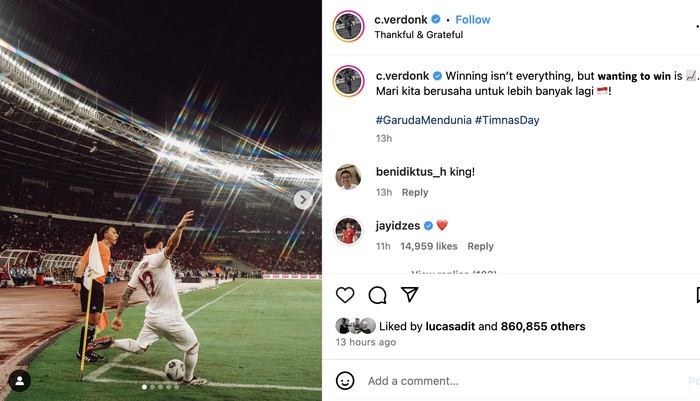700x401 pixels.
Task: Reply to jayidzes' comment
Action: pos(480,246)
